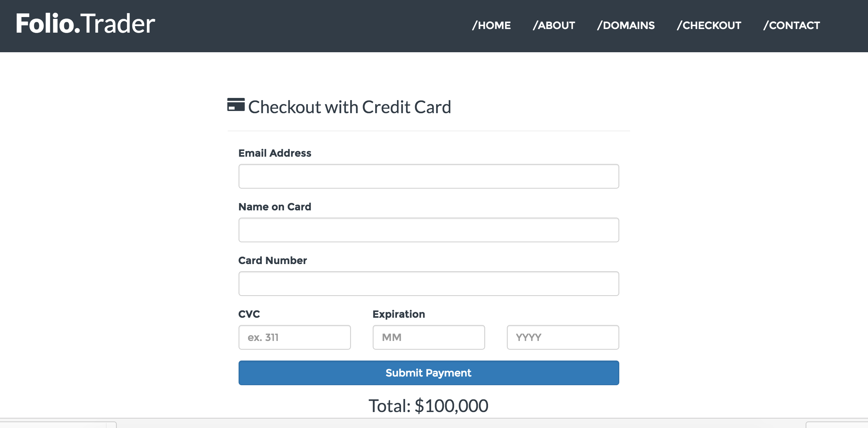868x428 pixels.
Task: Click the Card Number label
Action: [273, 260]
